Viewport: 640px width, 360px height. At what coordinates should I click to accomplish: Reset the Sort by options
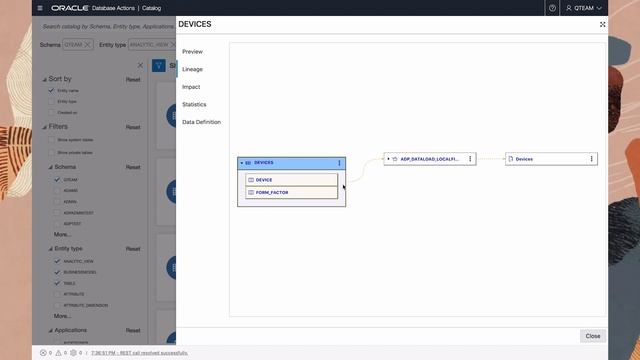pyautogui.click(x=133, y=80)
